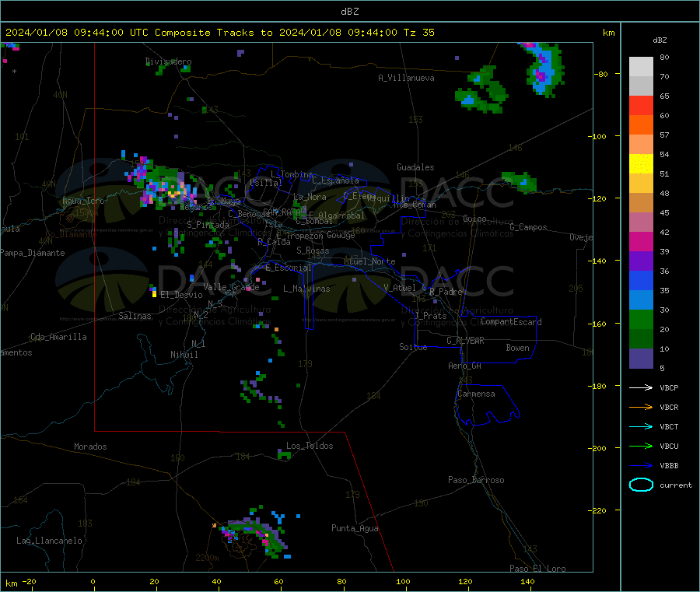700x592 pixels.
Task: Click the strong storm cell near Agua_Toro
Action: tap(163, 184)
